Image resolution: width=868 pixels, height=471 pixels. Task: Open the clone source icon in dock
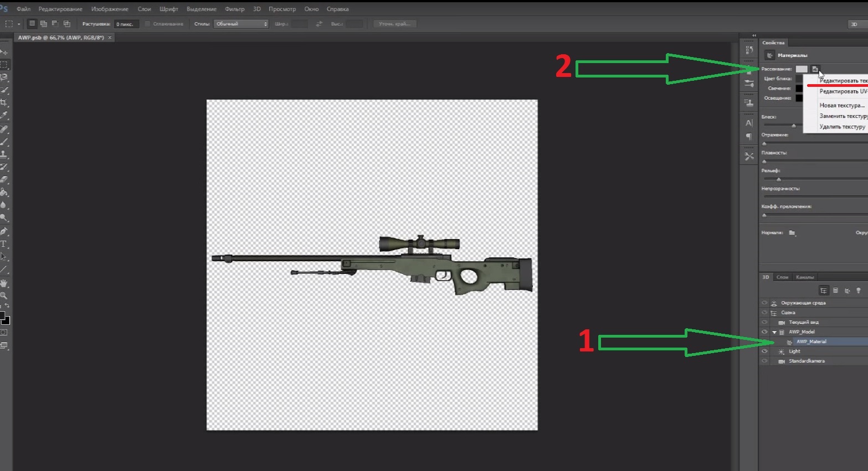click(x=749, y=103)
